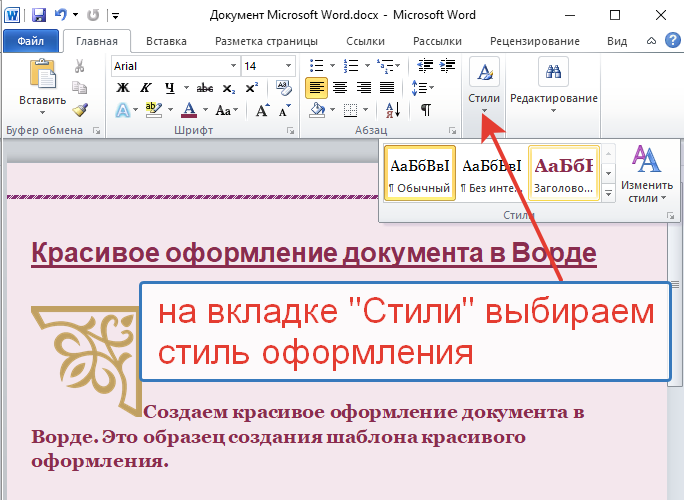This screenshot has height=500, width=684.
Task: Apply paragraph shading paint bucket
Action: 317,110
